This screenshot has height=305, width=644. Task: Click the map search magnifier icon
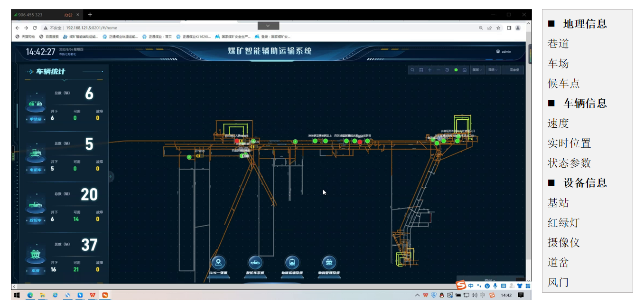point(412,70)
